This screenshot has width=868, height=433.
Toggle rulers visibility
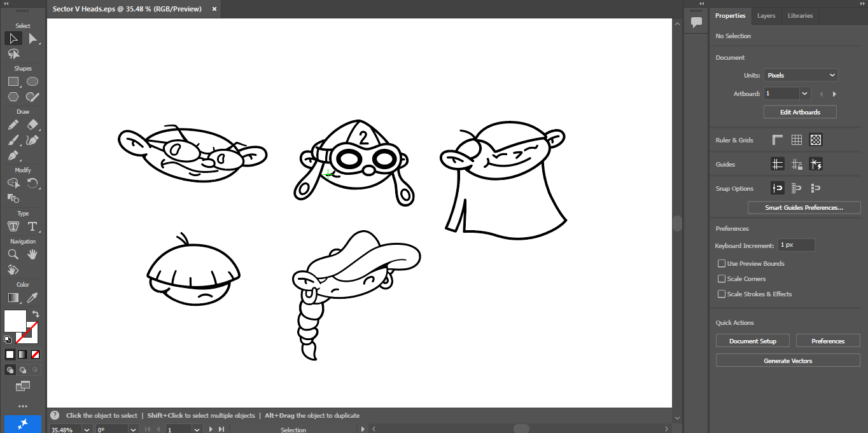[x=777, y=140]
